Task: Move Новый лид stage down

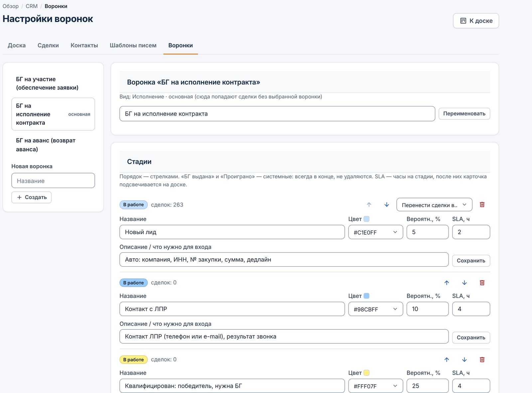Action: coord(387,205)
